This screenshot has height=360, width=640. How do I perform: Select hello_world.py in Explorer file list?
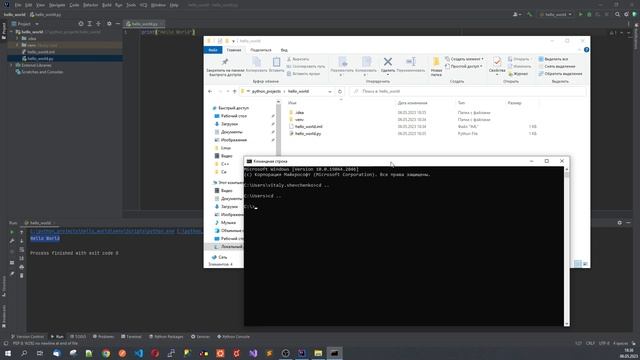tap(308, 133)
